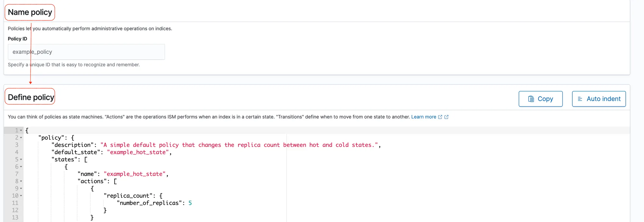Collapse the code fold arrow on line 1
This screenshot has height=222, width=644.
[x=21, y=130]
